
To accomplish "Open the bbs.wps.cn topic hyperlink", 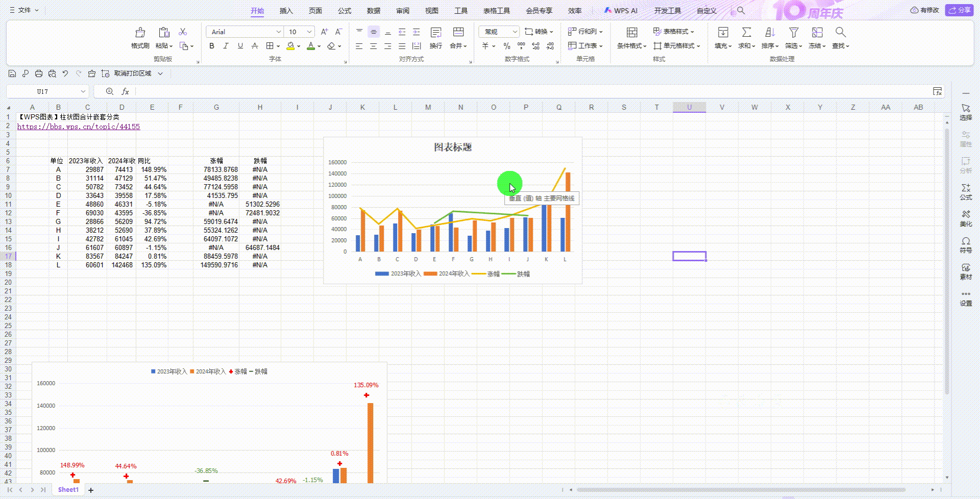I will pyautogui.click(x=79, y=127).
